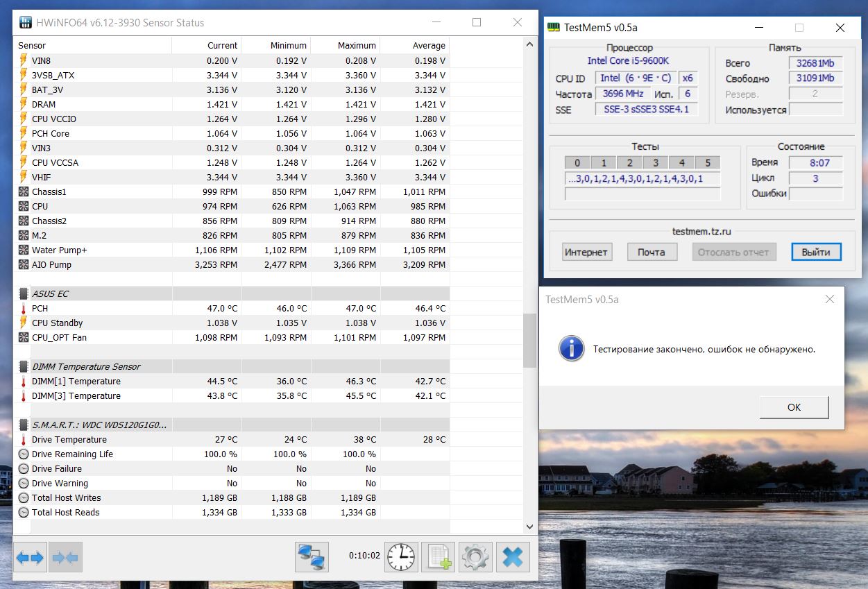This screenshot has height=589, width=868.
Task: Click the expand layout arrows icon in HWiNFO
Action: (30, 557)
